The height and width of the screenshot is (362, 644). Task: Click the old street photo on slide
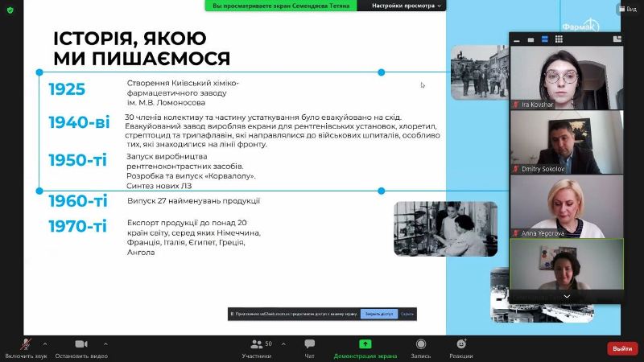click(x=480, y=72)
